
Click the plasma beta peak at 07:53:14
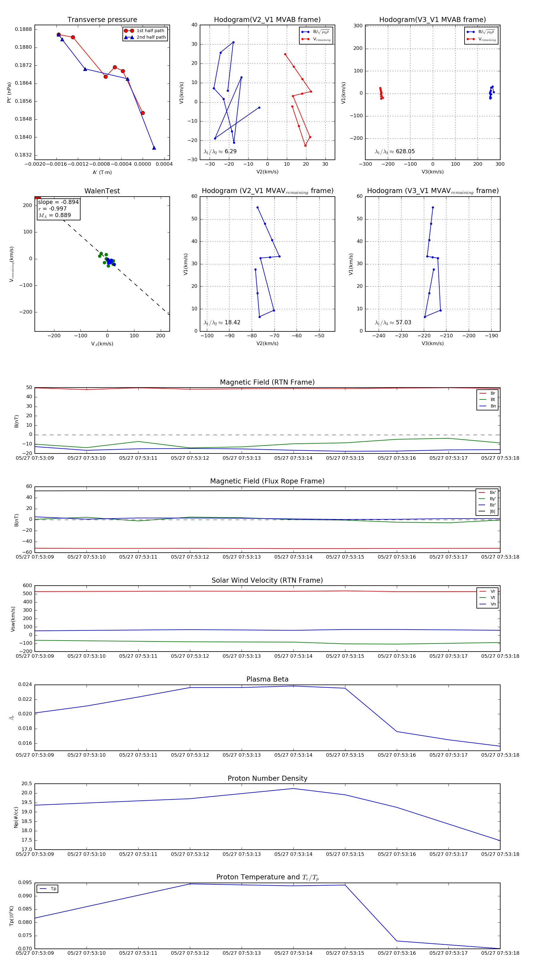[293, 686]
